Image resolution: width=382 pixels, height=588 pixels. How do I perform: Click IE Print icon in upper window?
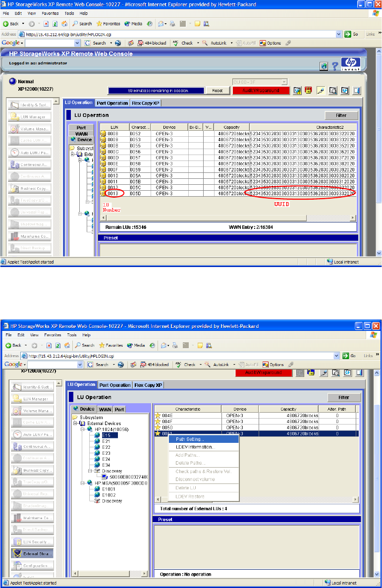172,24
